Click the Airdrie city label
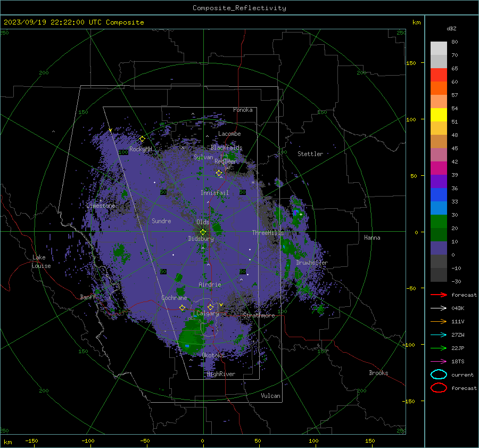 (x=210, y=284)
